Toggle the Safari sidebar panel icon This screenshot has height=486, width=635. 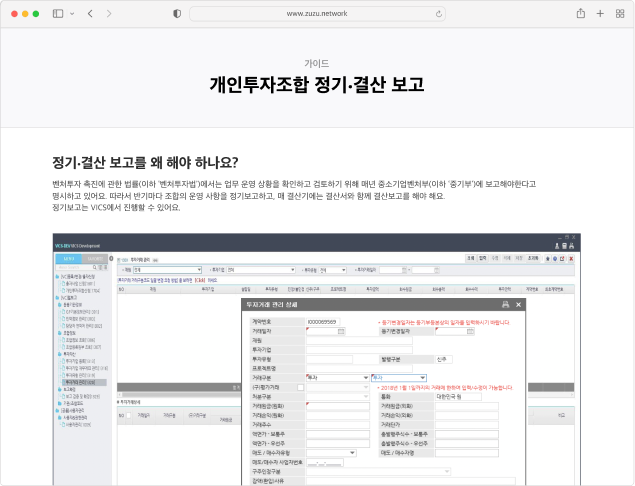point(57,14)
